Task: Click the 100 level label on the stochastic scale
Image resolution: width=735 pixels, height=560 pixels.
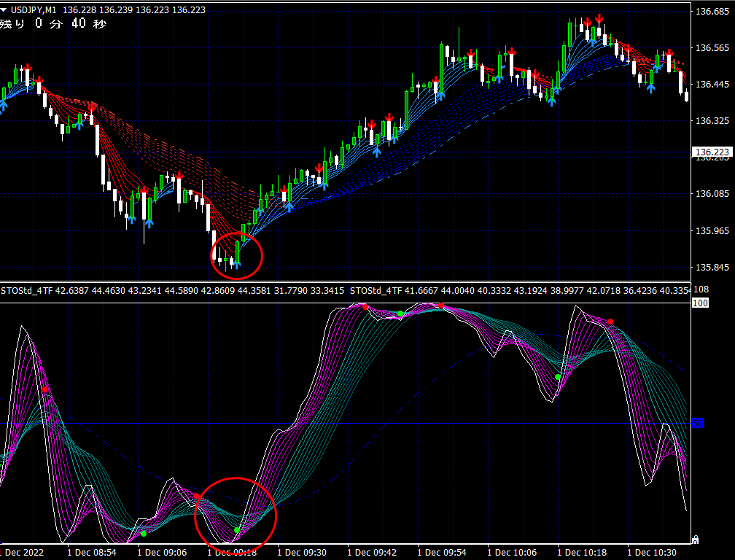Action: [700, 303]
